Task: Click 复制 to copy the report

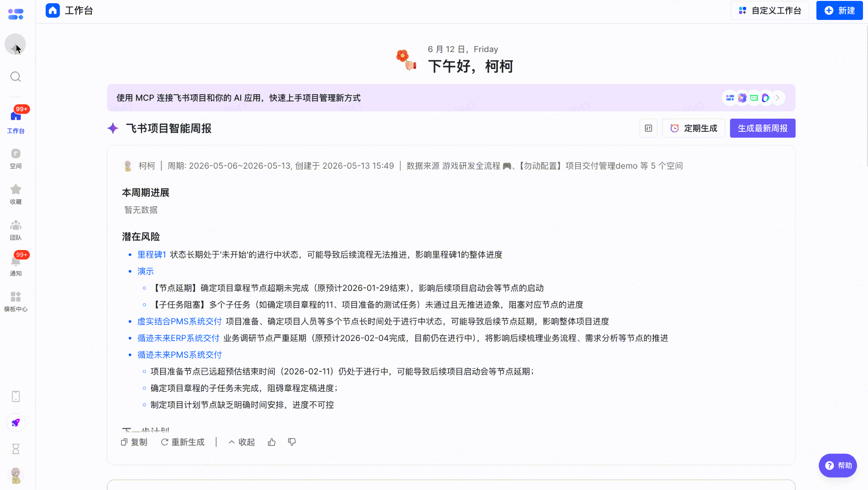Action: pyautogui.click(x=134, y=442)
